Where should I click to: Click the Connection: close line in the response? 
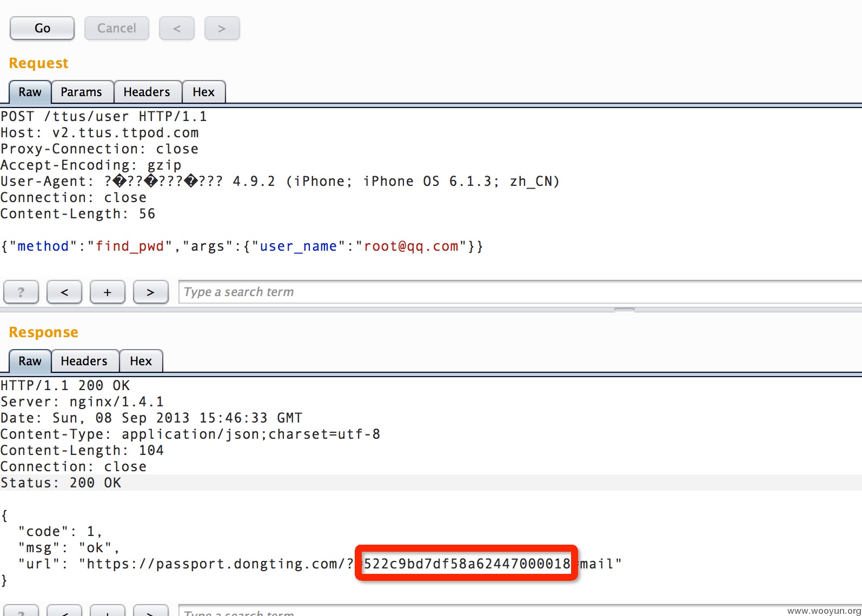click(x=74, y=467)
